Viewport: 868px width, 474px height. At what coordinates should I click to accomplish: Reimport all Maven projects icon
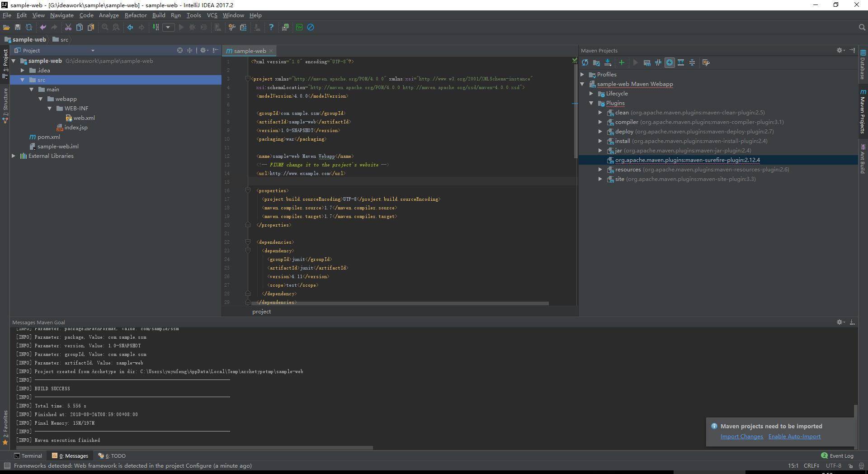[585, 62]
